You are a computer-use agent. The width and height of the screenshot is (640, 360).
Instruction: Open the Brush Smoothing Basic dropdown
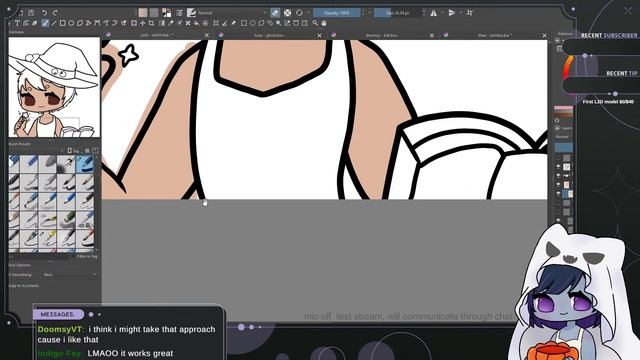69,275
